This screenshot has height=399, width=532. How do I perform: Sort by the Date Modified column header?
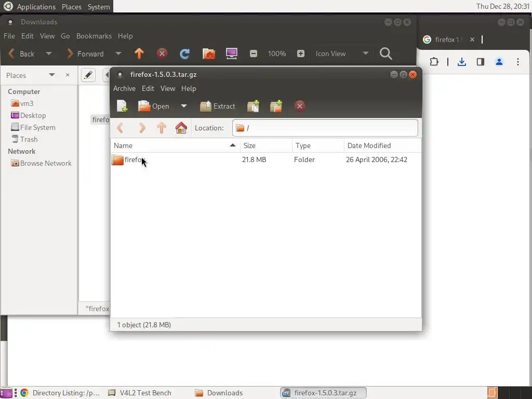tap(383, 145)
